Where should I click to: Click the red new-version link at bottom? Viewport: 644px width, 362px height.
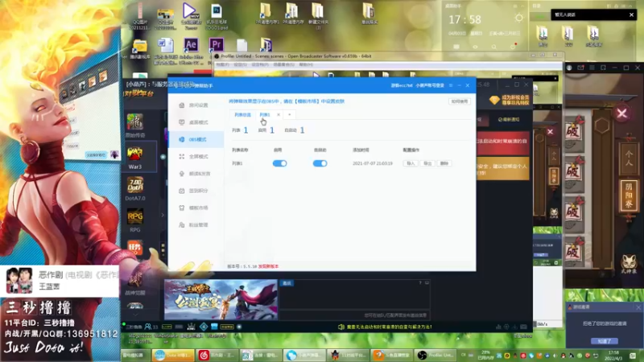tap(268, 266)
